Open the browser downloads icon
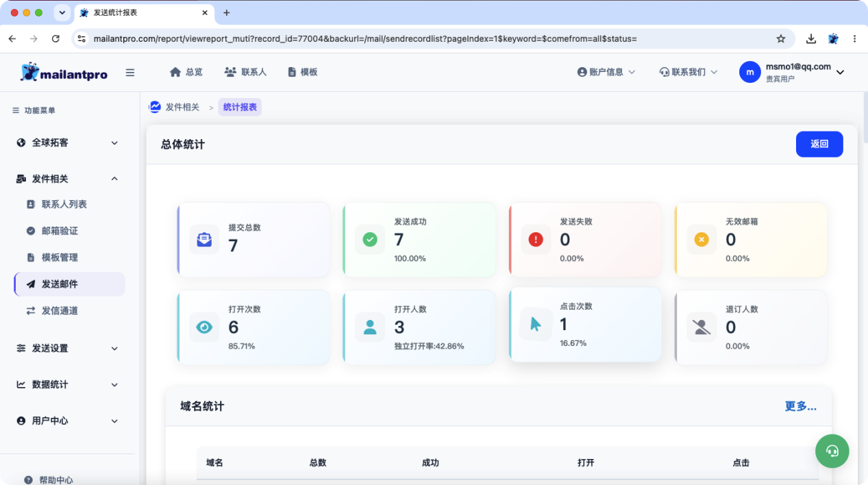This screenshot has height=485, width=868. point(811,39)
